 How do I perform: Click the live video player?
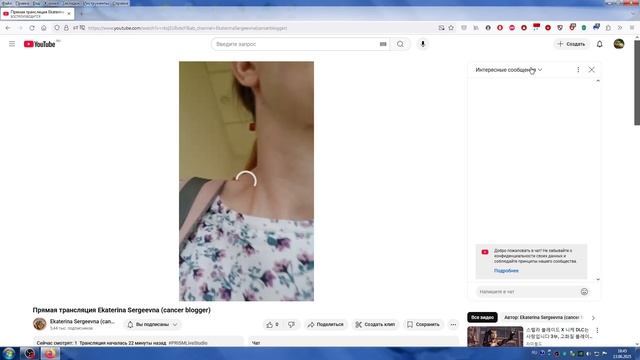(x=246, y=181)
